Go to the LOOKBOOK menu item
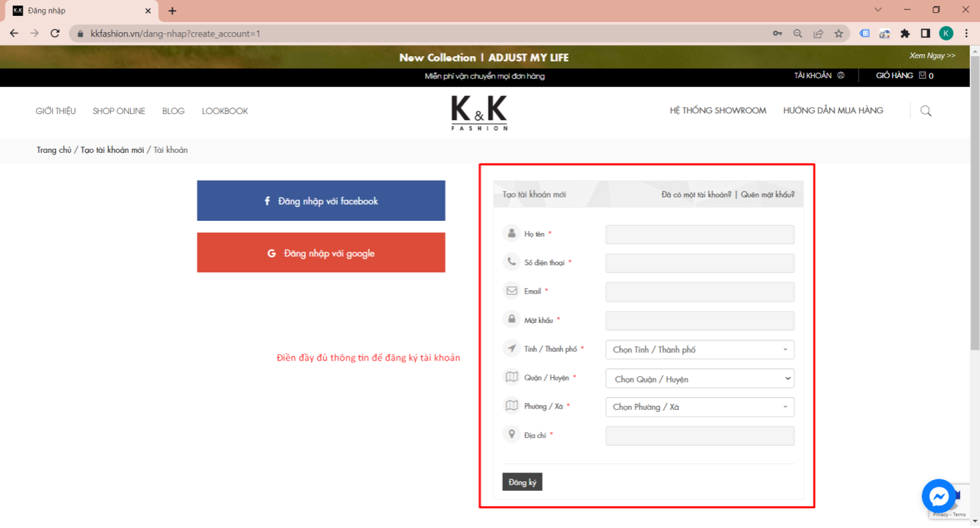This screenshot has width=980, height=528. click(x=225, y=111)
